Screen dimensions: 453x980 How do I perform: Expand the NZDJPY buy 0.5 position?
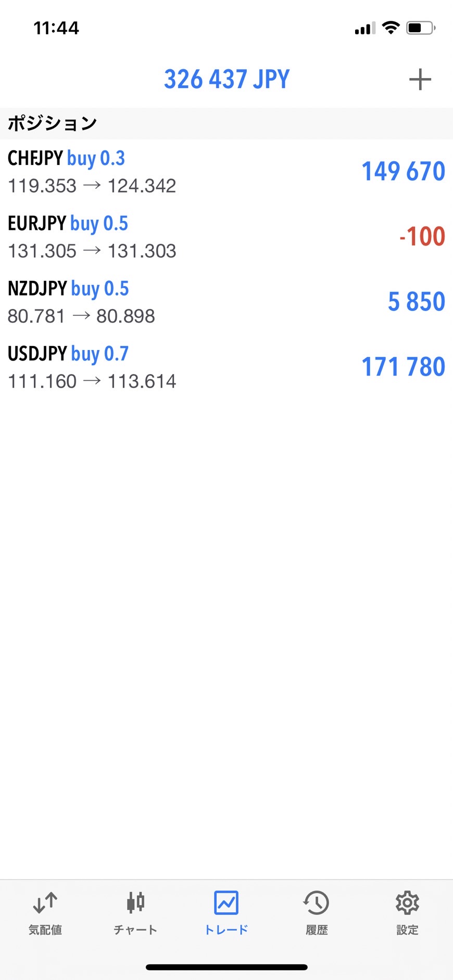227,302
